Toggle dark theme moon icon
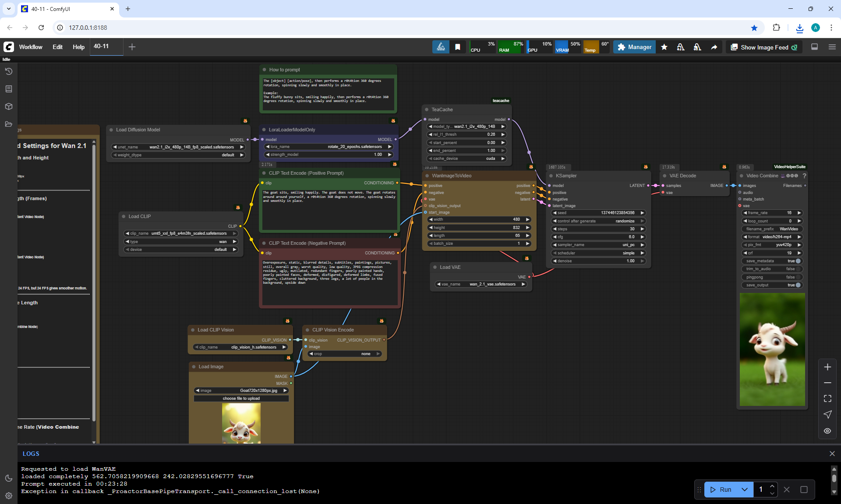 pyautogui.click(x=8, y=478)
